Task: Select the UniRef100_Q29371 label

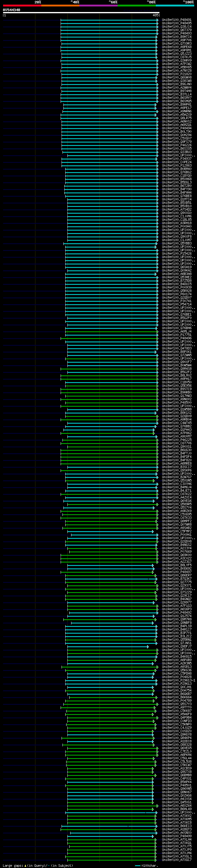Action: (x=176, y=585)
